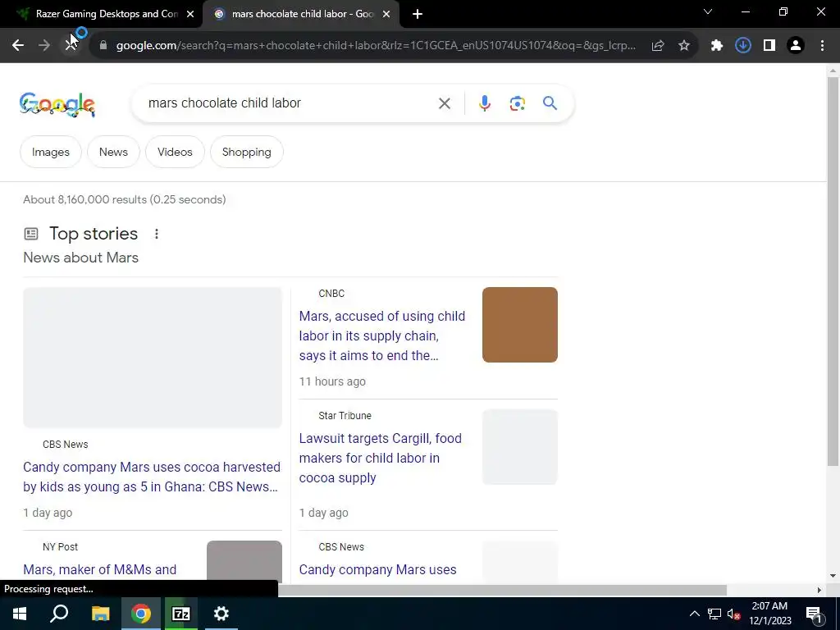Click the News about Mars subtitle

point(81,258)
